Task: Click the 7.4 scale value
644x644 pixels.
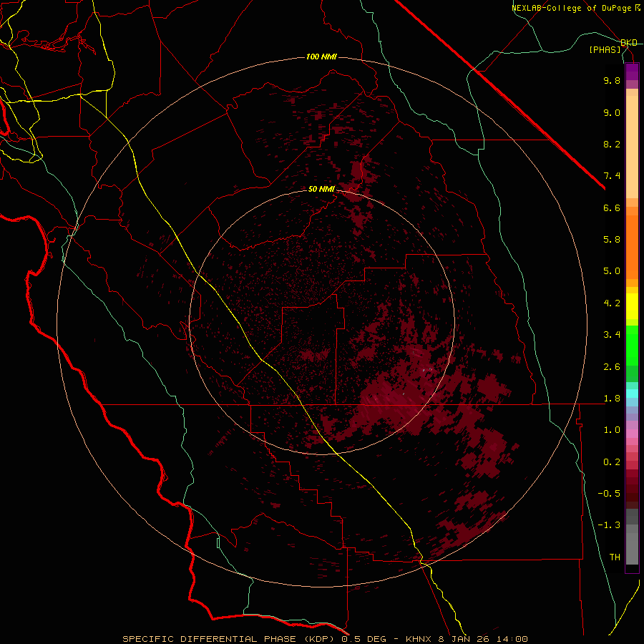Action: (612, 176)
